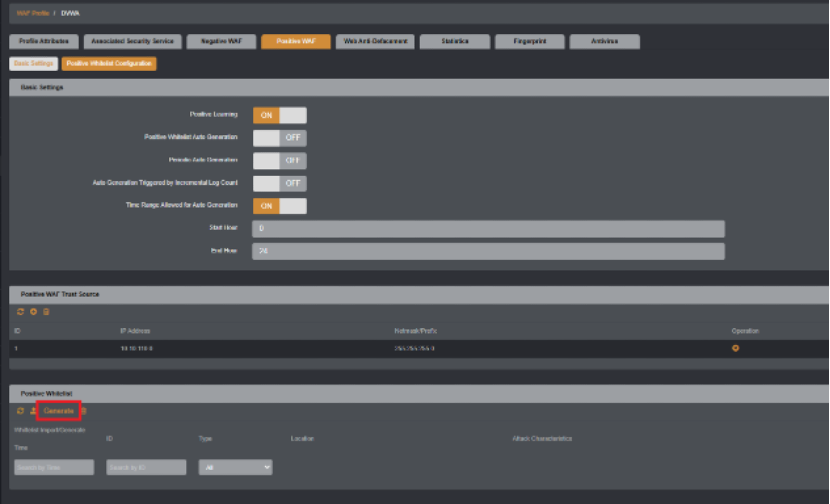Image resolution: width=830 pixels, height=504 pixels.
Task: Switch to the Negative WAF tab
Action: pyautogui.click(x=221, y=41)
